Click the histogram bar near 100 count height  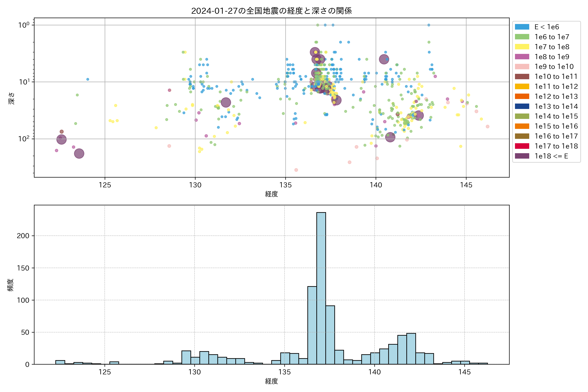coord(330,335)
